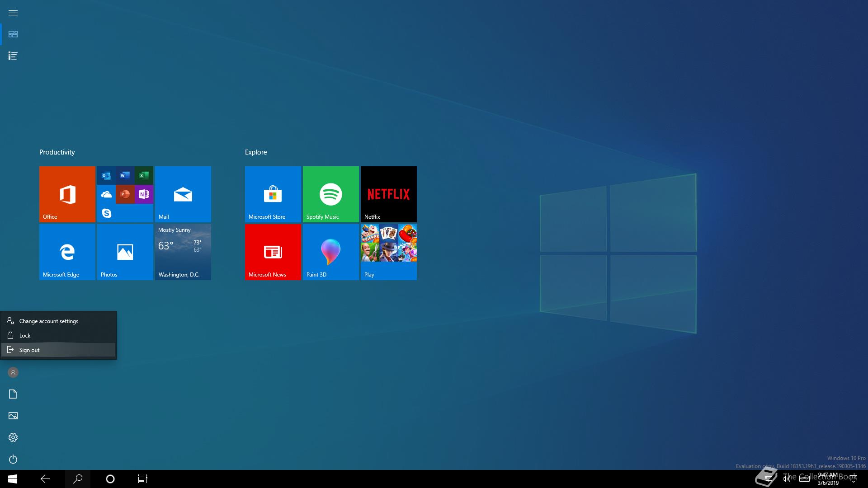
Task: Click the user account avatar icon
Action: (13, 372)
